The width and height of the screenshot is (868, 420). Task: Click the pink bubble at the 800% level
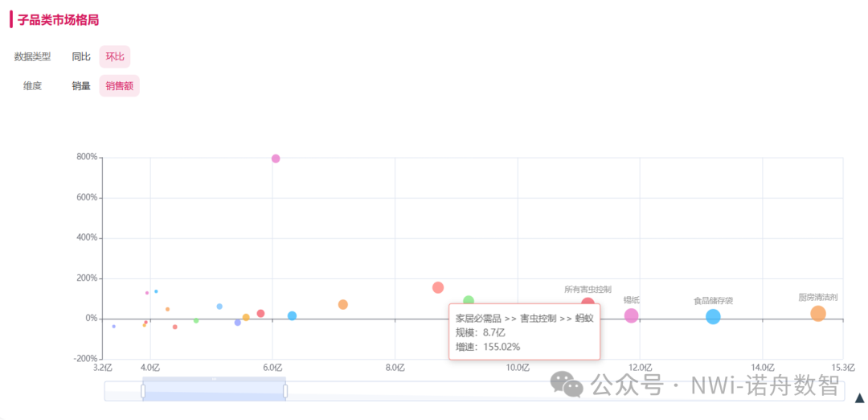click(276, 159)
